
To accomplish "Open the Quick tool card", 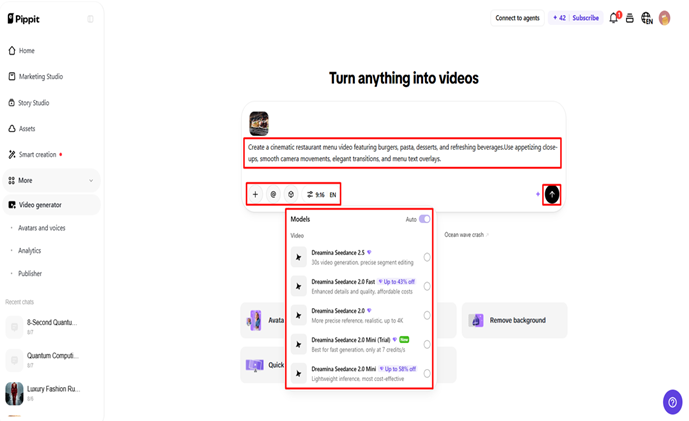I will 263,365.
